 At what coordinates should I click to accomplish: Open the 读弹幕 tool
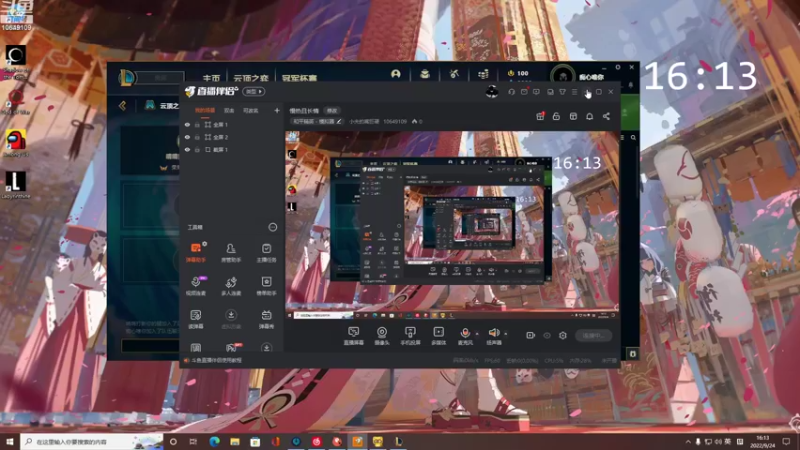tap(196, 319)
